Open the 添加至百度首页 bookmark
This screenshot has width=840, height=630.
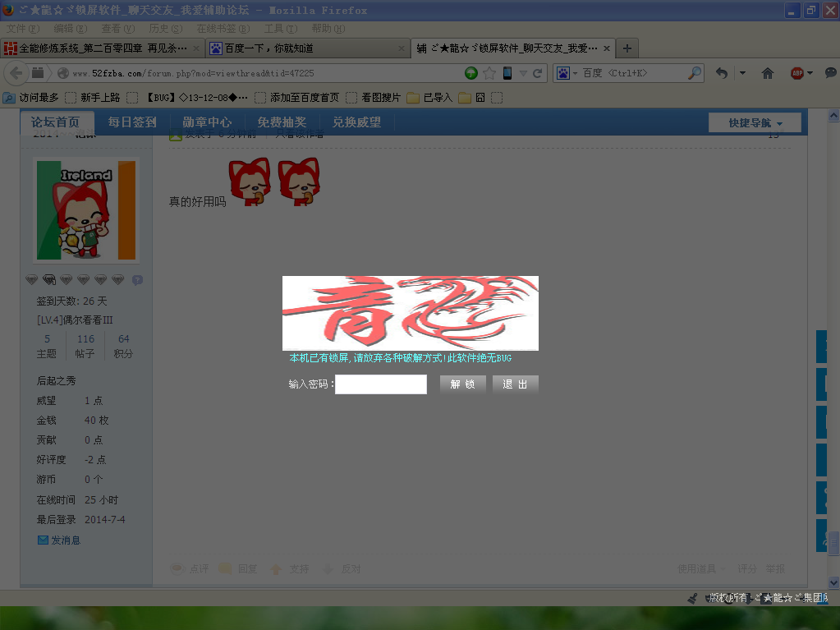pos(296,98)
